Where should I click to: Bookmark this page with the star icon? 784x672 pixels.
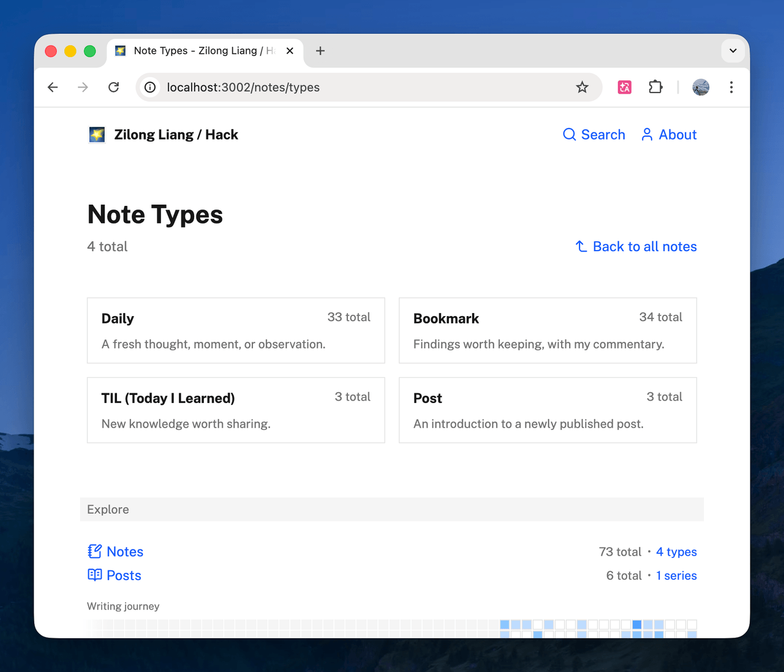pos(582,87)
